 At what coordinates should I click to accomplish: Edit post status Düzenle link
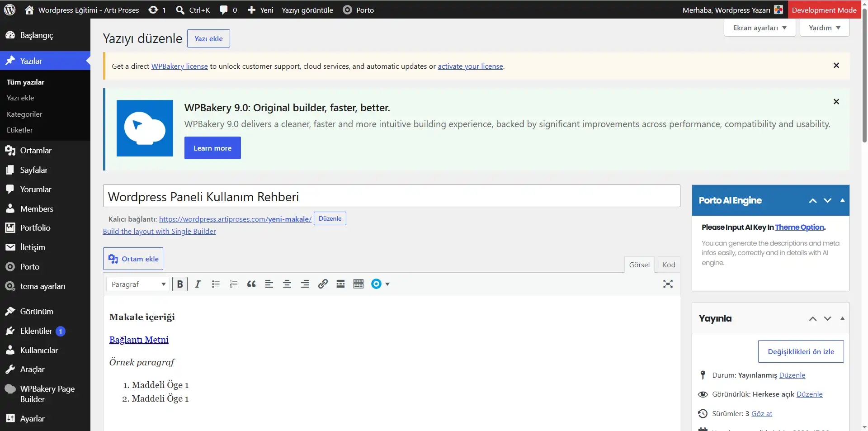792,375
